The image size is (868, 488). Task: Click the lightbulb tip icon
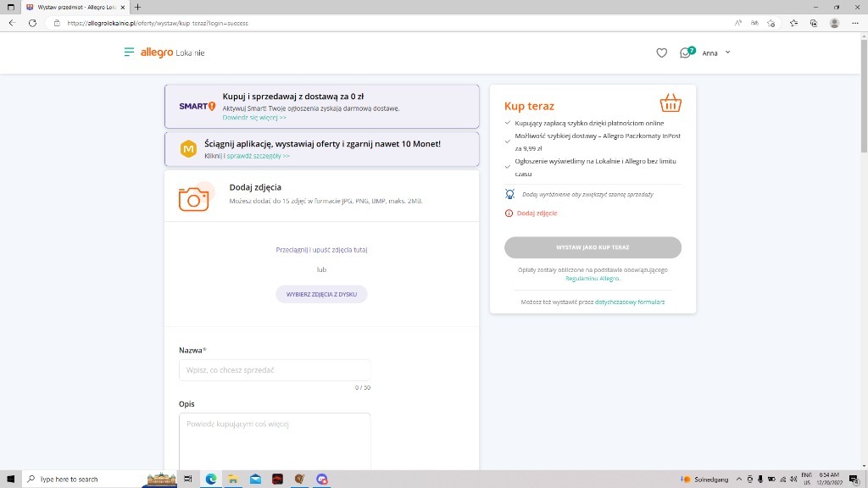(509, 194)
